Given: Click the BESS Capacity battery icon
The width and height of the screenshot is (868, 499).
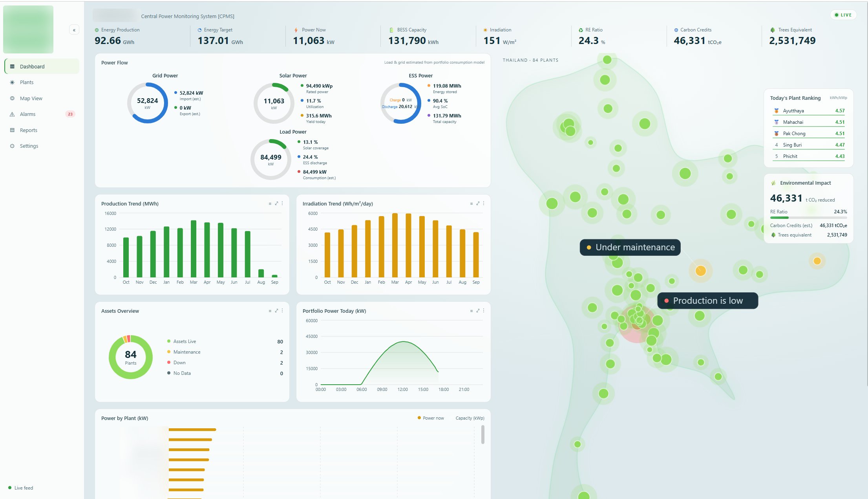Looking at the screenshot, I should point(391,30).
